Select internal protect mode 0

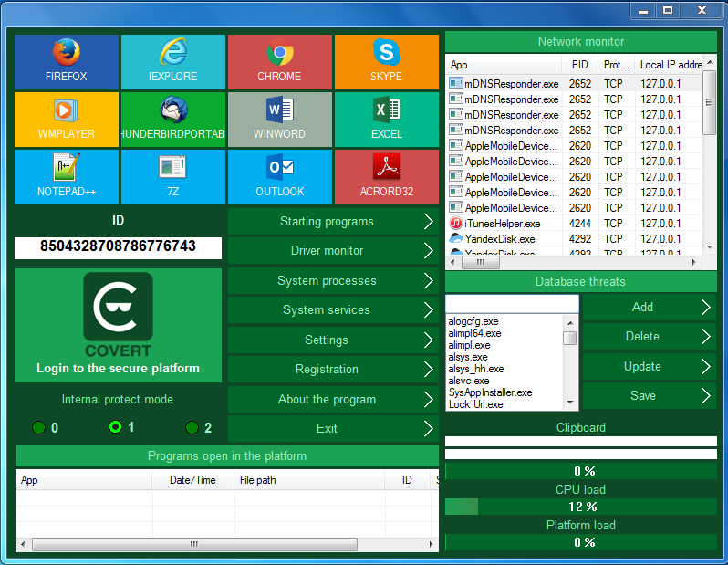[38, 427]
